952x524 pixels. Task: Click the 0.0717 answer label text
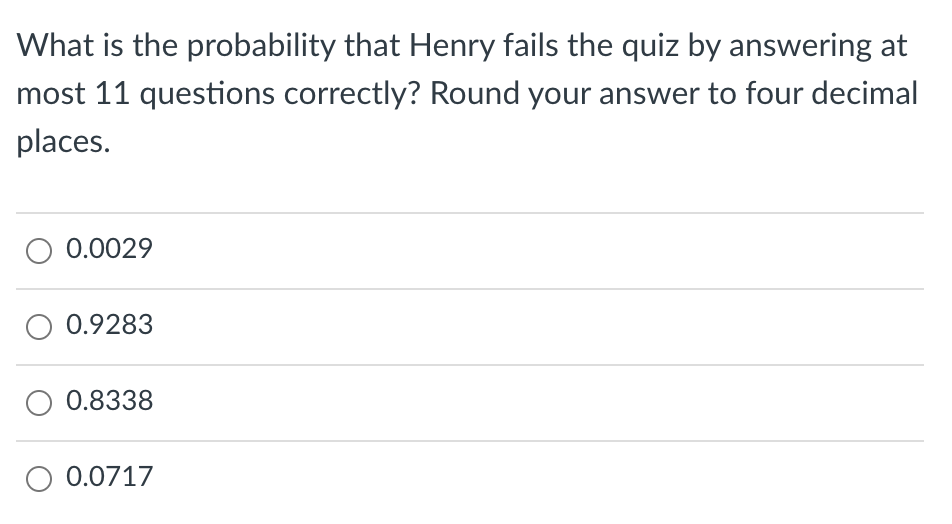(109, 477)
